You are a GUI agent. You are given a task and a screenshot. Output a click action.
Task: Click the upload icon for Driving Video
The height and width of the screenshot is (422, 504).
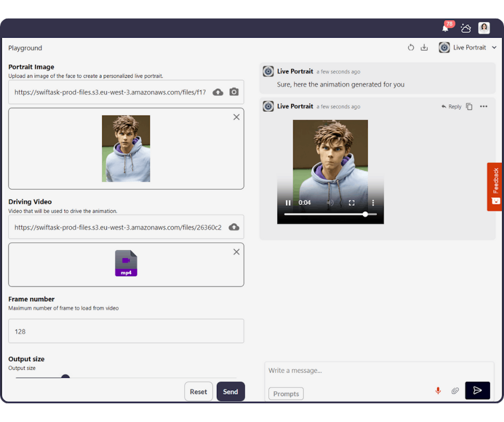click(233, 227)
